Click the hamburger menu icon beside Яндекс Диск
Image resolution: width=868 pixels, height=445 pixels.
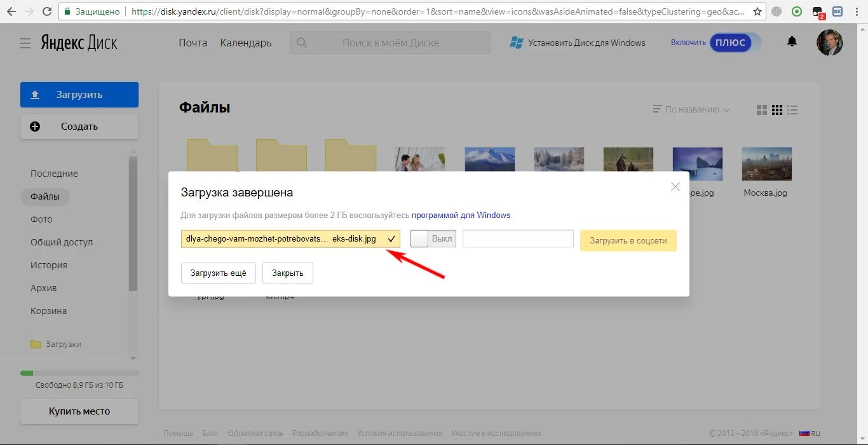(25, 43)
